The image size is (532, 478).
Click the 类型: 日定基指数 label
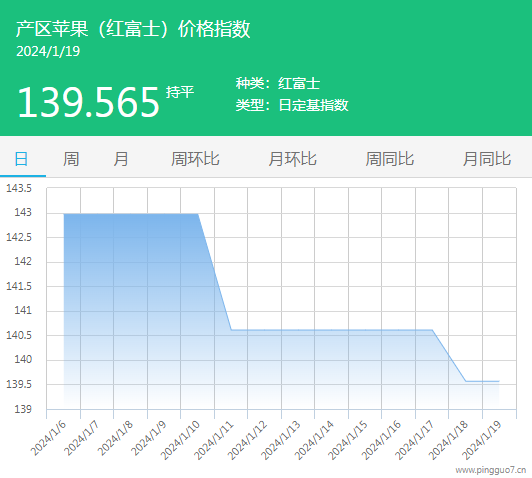point(292,105)
